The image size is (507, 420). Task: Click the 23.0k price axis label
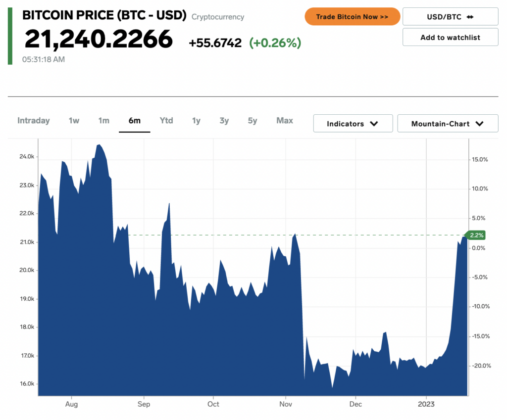(x=27, y=186)
